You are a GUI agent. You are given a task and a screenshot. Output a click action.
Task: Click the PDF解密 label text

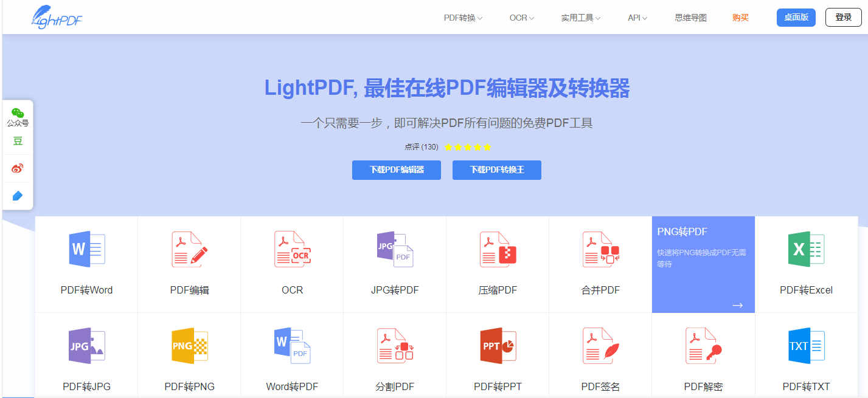pos(703,386)
